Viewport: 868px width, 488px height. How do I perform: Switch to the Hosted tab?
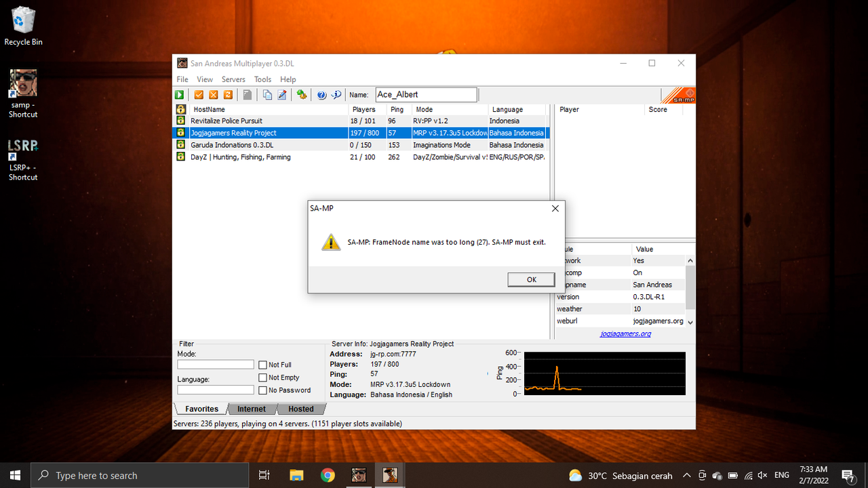click(301, 409)
